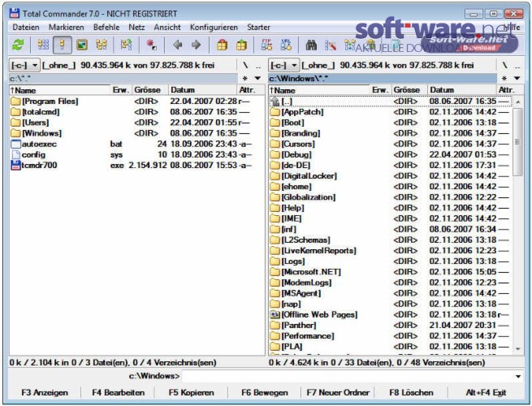Click Alt+F4 Exit button
Image resolution: width=532 pixels, height=406 pixels.
[486, 392]
